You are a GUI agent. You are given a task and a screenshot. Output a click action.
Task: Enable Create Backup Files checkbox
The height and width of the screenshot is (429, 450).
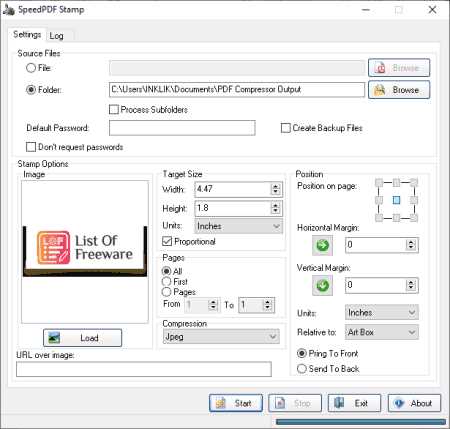pyautogui.click(x=286, y=128)
